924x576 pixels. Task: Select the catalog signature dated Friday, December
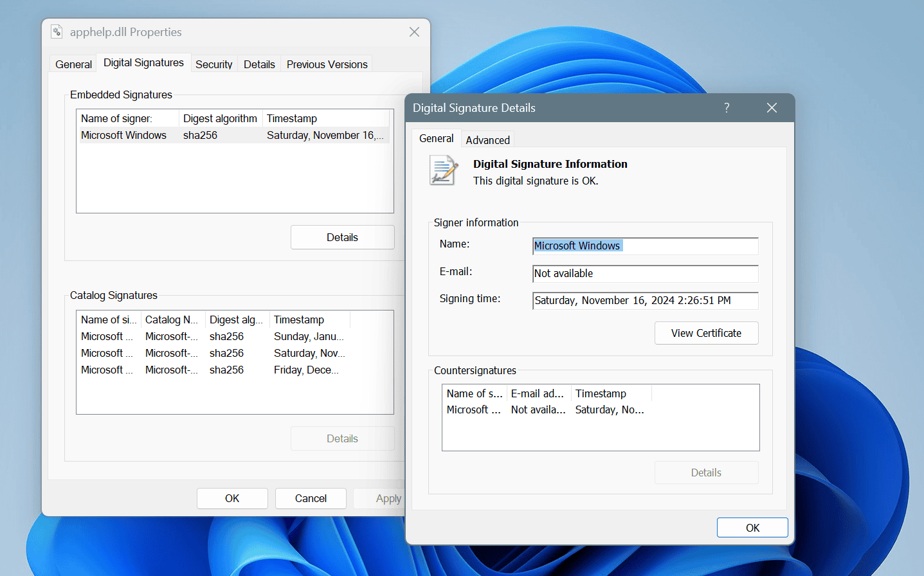click(x=234, y=370)
